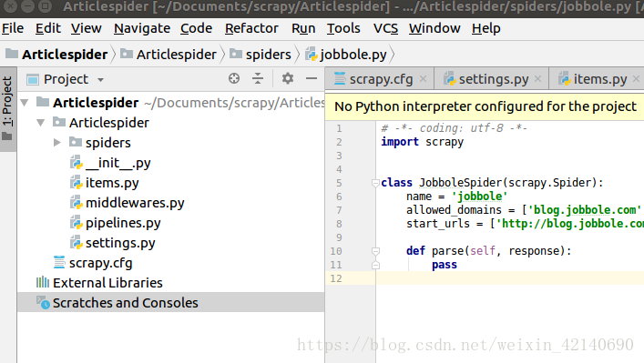Screen dimensions: 644x363
Task: Open the Edit menu
Action: [47, 28]
